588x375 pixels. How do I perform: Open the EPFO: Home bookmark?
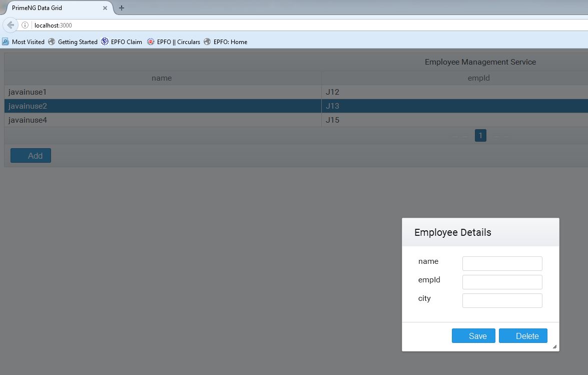[x=225, y=42]
